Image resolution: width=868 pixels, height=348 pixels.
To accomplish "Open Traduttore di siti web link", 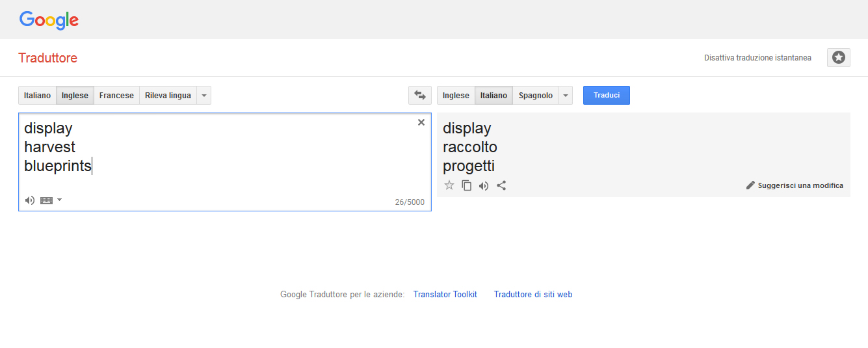I will [533, 295].
